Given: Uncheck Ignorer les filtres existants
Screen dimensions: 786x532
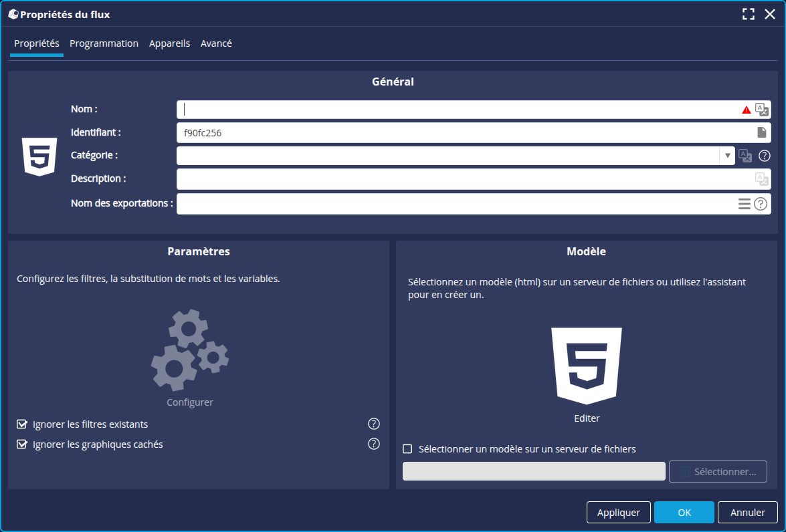Looking at the screenshot, I should pyautogui.click(x=22, y=424).
